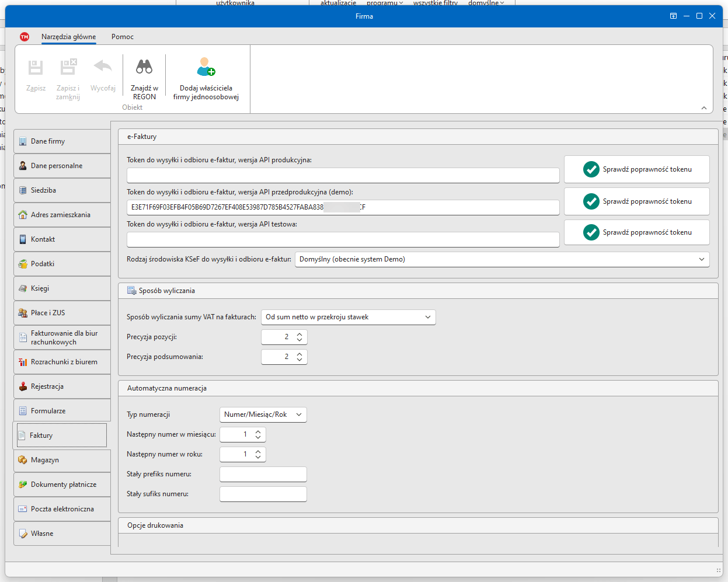Expand the Rodzaj środowiska KSeF dropdown
This screenshot has width=728, height=582.
click(701, 259)
